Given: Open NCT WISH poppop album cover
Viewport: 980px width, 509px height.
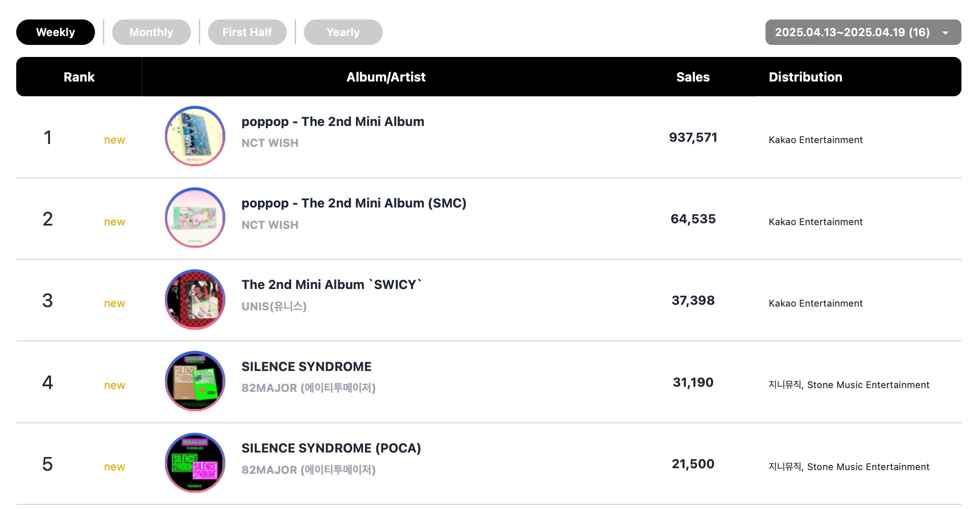Looking at the screenshot, I should (x=195, y=136).
